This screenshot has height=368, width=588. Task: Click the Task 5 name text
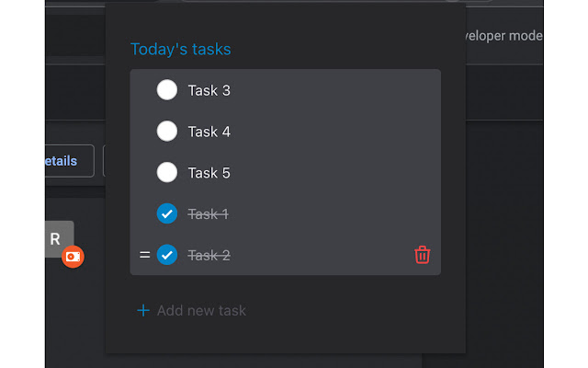click(x=209, y=173)
